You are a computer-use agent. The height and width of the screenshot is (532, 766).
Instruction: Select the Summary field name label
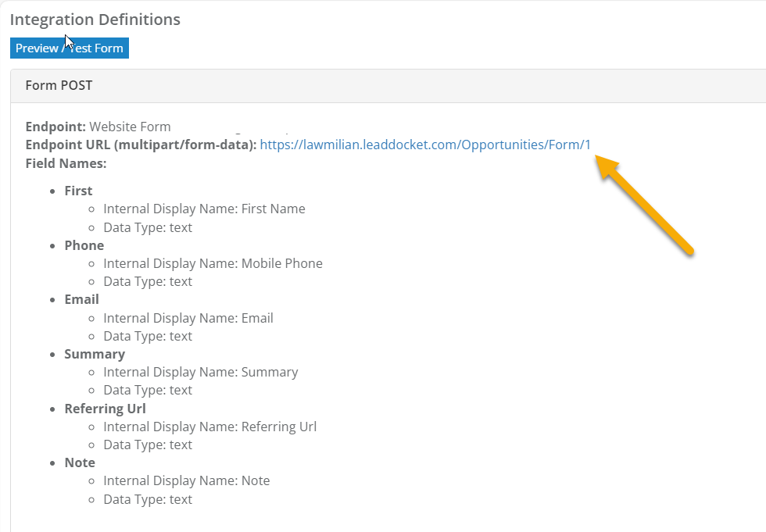click(94, 353)
